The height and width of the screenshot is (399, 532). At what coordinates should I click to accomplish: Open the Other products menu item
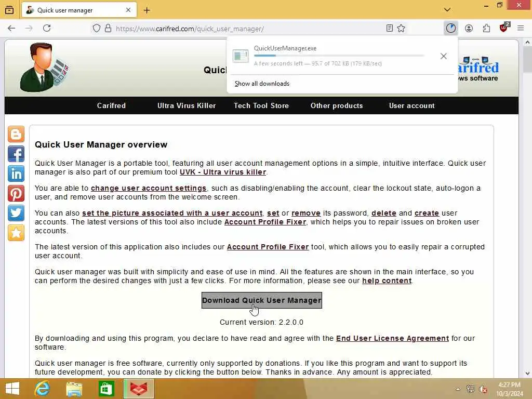[337, 105]
